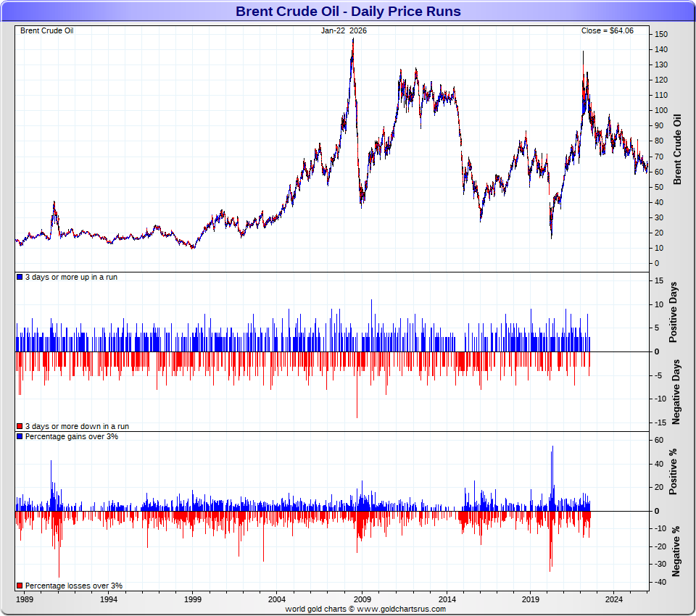Pick the 2014 year marker on the timeline
The width and height of the screenshot is (696, 616).
click(447, 600)
